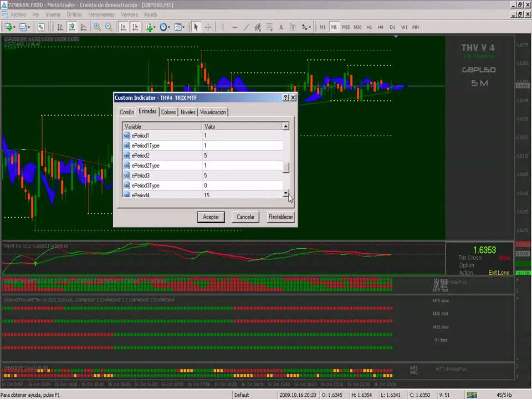Click the inputs list scroll-down arrow

pos(286,193)
